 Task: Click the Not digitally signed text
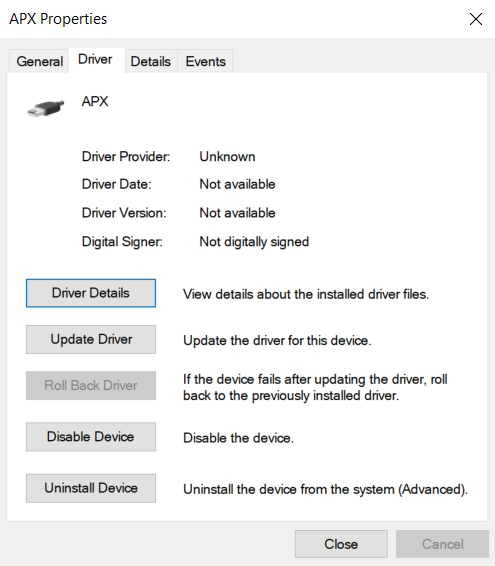[x=254, y=242]
